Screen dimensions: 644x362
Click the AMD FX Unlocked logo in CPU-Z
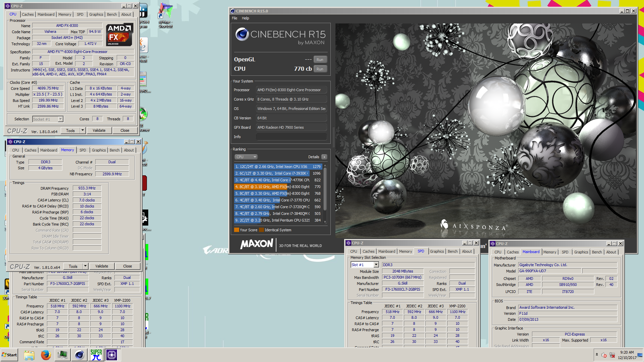[119, 35]
